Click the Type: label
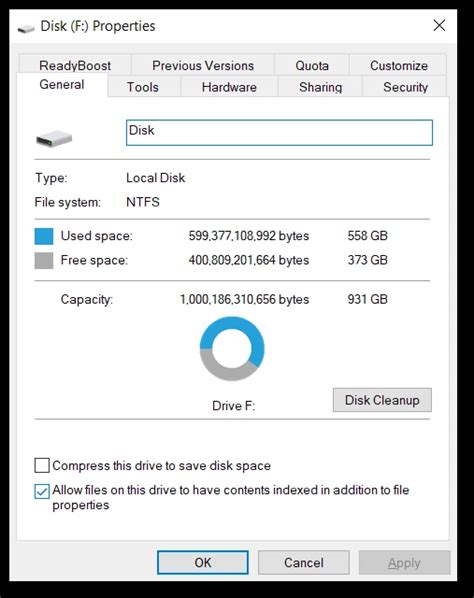474x598 pixels. pos(51,178)
